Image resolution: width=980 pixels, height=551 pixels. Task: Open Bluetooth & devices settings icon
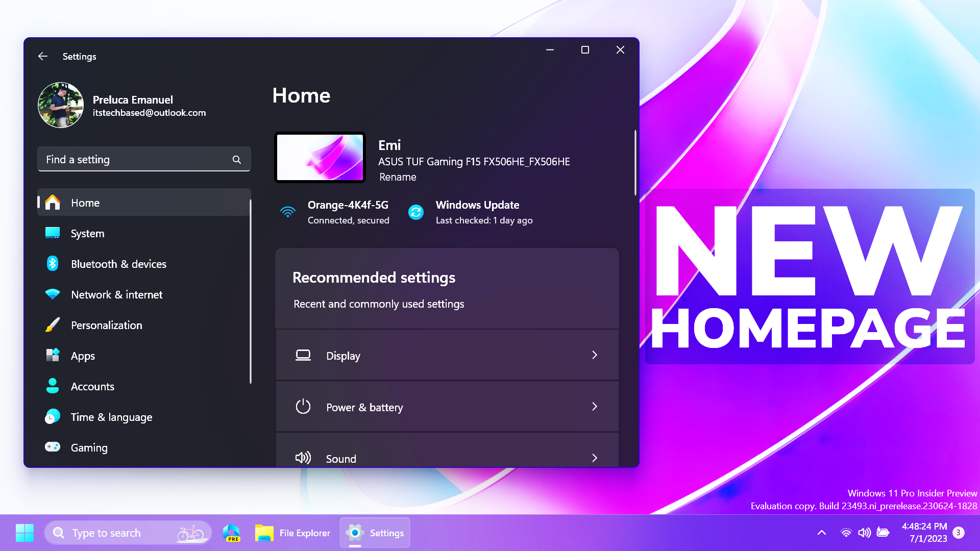(53, 263)
